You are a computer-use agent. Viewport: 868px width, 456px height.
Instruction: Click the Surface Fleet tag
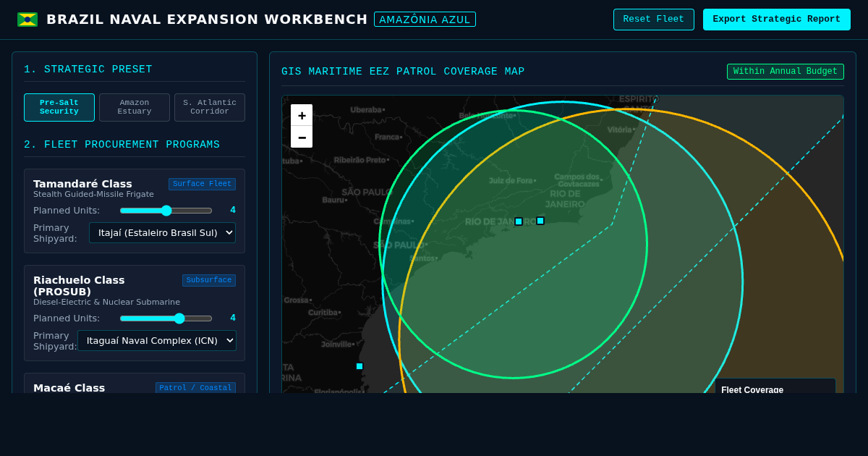[x=202, y=184]
